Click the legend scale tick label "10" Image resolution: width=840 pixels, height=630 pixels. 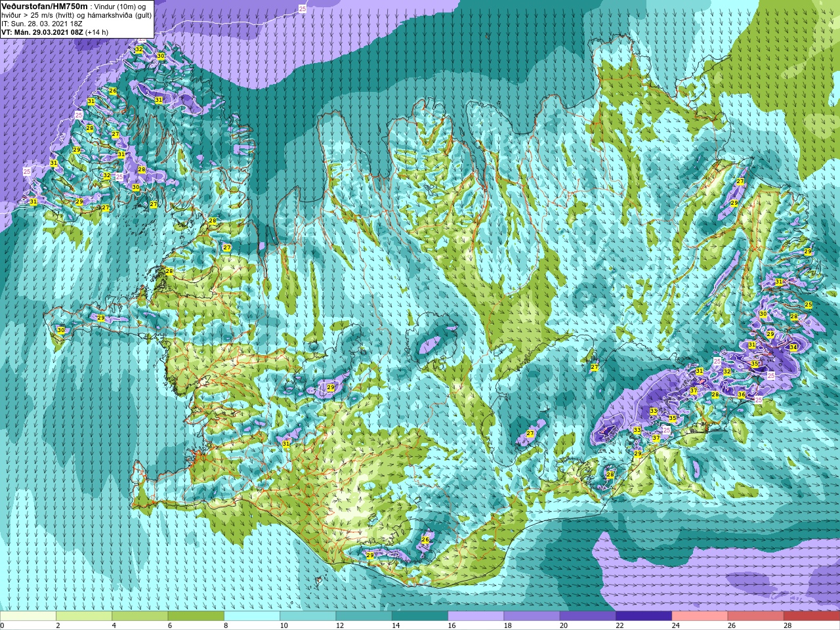click(x=283, y=625)
